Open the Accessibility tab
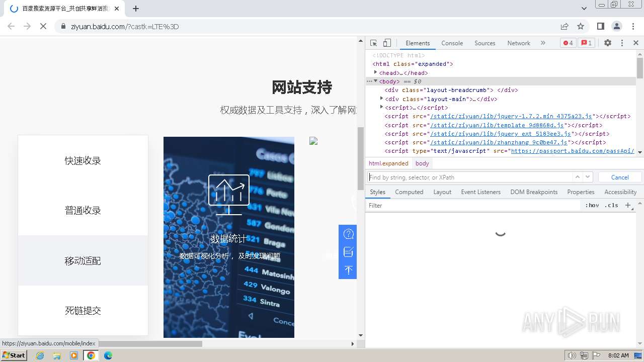Image resolution: width=644 pixels, height=362 pixels. click(620, 192)
